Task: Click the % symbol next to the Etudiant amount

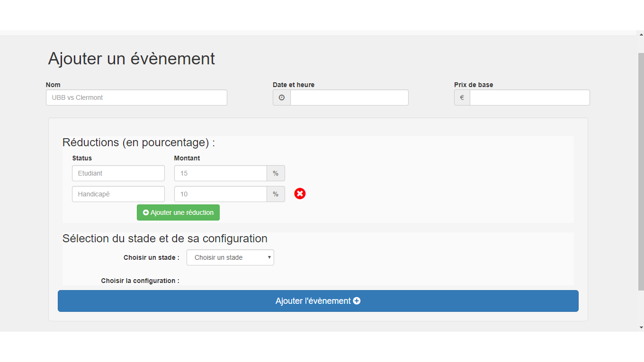Action: pos(276,173)
